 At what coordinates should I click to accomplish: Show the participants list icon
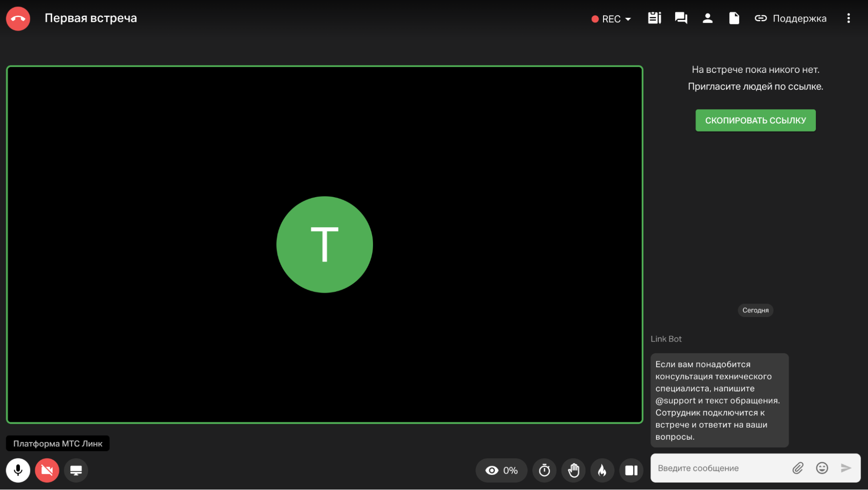[x=707, y=18]
